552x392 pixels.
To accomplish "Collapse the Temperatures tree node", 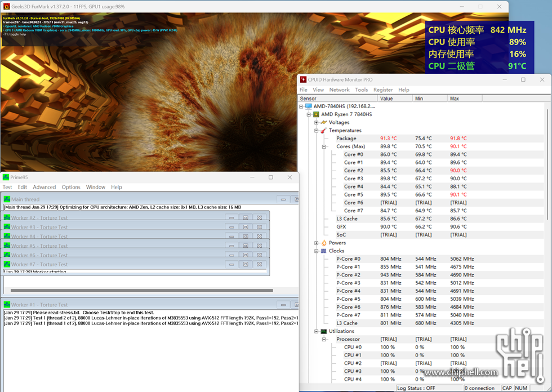I will point(316,131).
